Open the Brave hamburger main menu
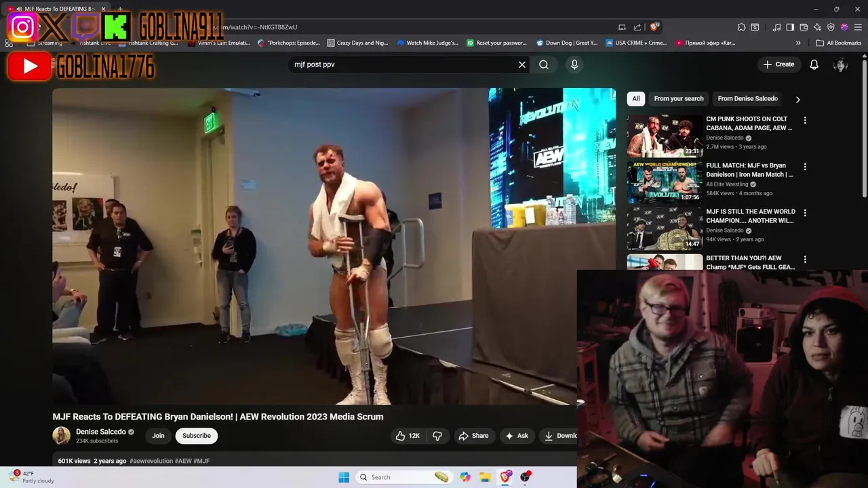 pos(858,27)
